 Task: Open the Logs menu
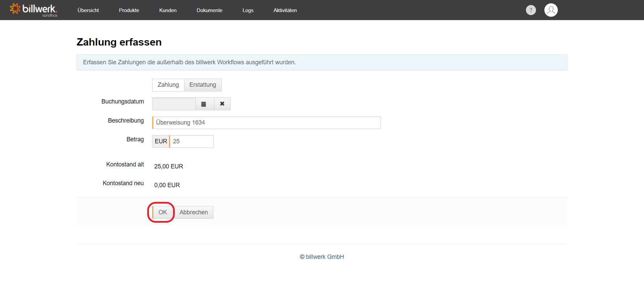point(248,10)
